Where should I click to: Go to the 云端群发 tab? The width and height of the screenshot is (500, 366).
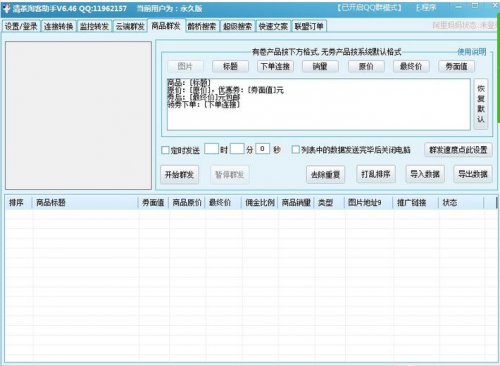(x=130, y=26)
